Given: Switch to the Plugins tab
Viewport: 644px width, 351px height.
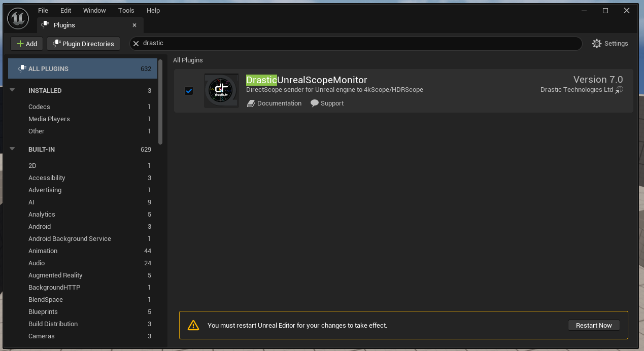Looking at the screenshot, I should [90, 25].
